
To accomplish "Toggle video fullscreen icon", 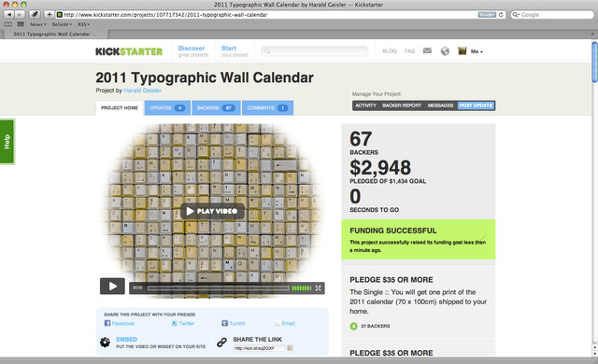I will pos(318,288).
